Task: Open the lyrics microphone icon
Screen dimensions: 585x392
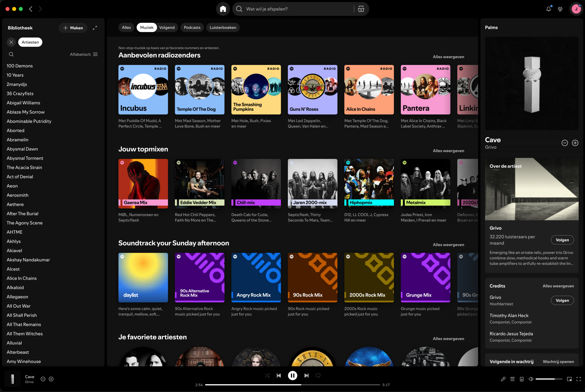Action: [x=503, y=379]
